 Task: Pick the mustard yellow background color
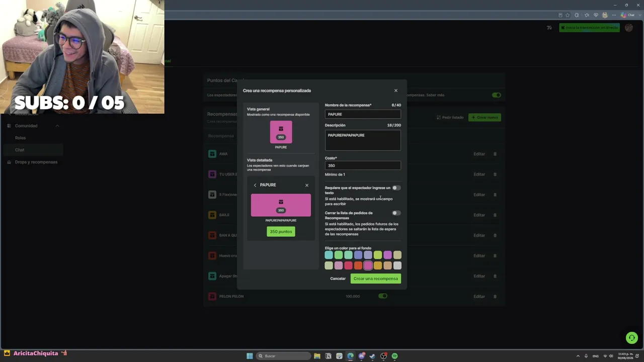378,265
